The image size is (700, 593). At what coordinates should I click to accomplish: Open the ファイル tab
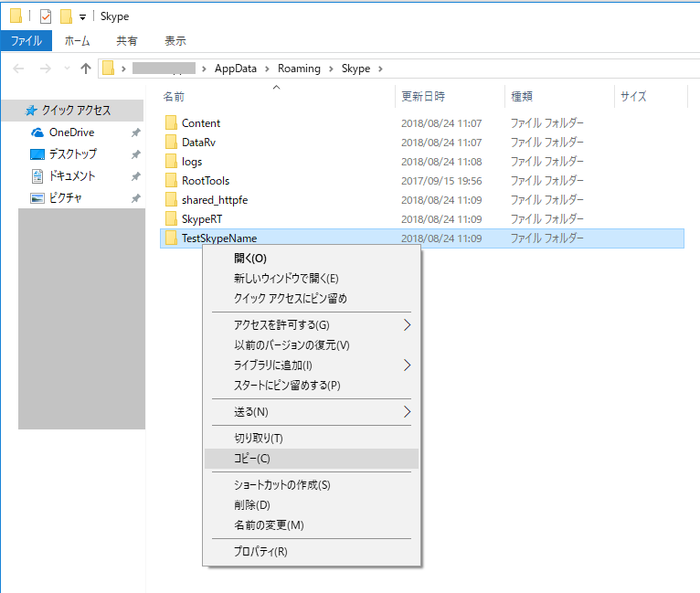[x=27, y=41]
